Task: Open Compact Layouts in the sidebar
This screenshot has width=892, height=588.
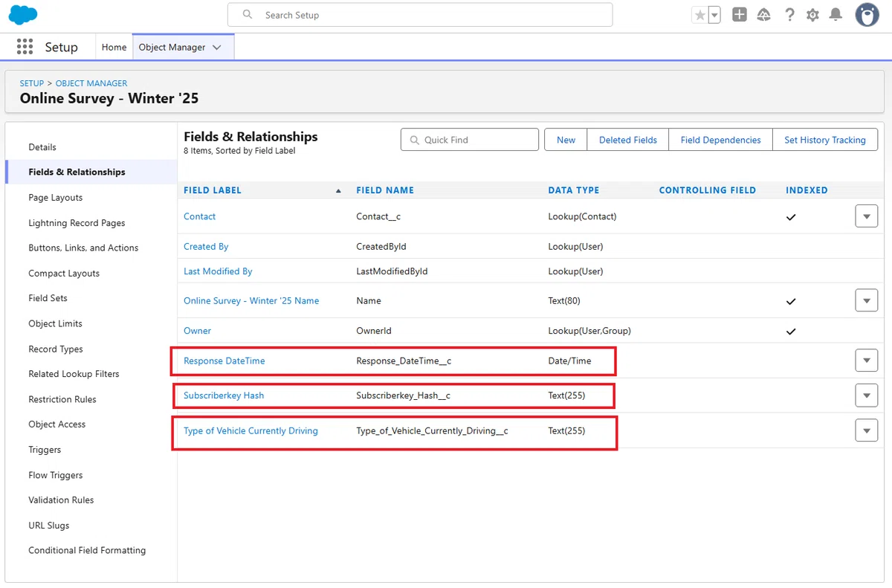Action: point(64,273)
